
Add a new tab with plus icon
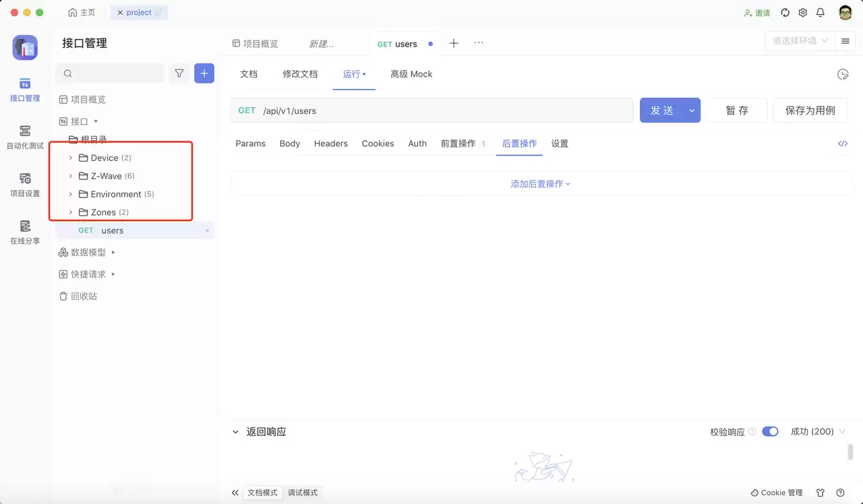pyautogui.click(x=454, y=43)
